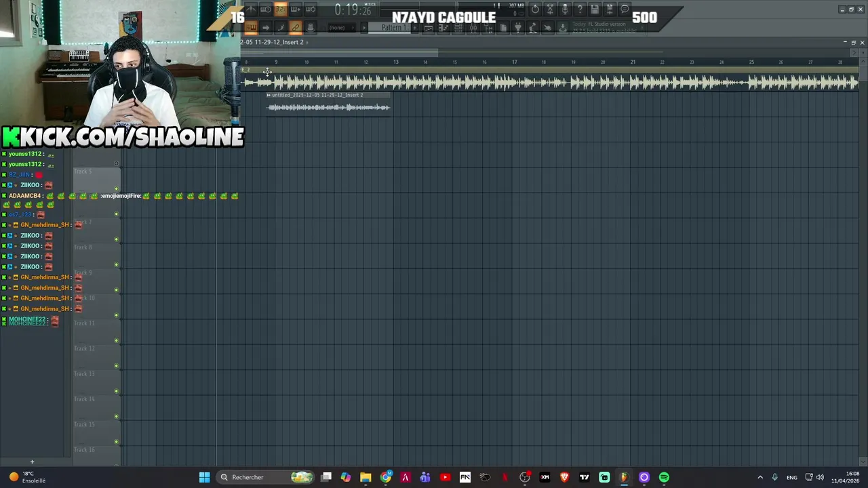The width and height of the screenshot is (868, 488).
Task: Click the arrow left of Pattern 1
Action: click(364, 28)
